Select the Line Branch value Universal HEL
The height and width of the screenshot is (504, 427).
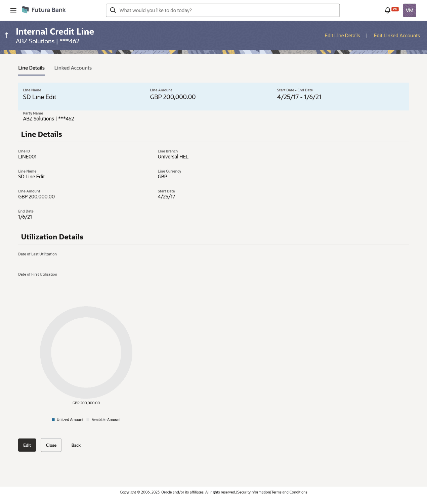173,157
